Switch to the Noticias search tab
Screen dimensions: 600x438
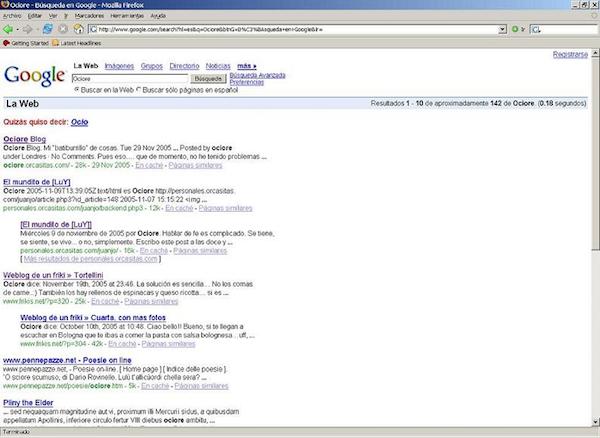pos(218,66)
